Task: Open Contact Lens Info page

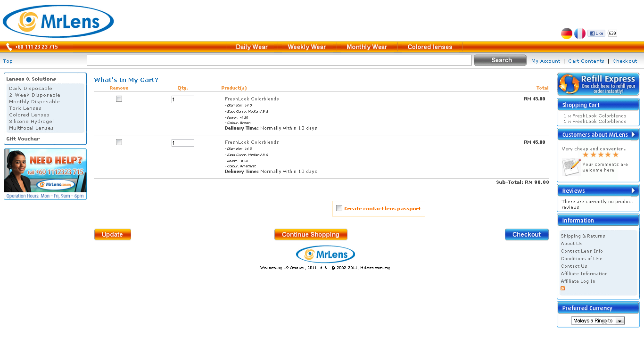Action: pyautogui.click(x=582, y=251)
